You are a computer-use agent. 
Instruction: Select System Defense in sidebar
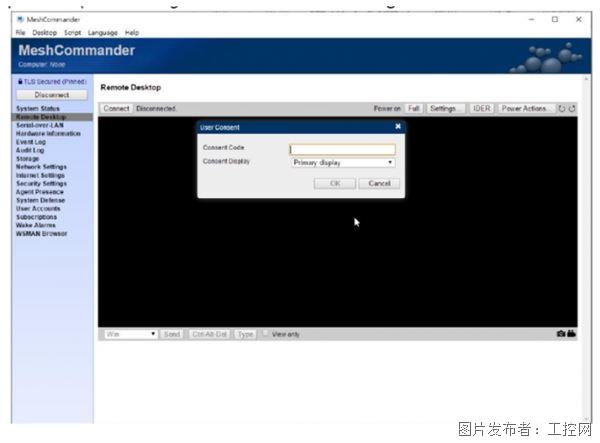click(41, 200)
